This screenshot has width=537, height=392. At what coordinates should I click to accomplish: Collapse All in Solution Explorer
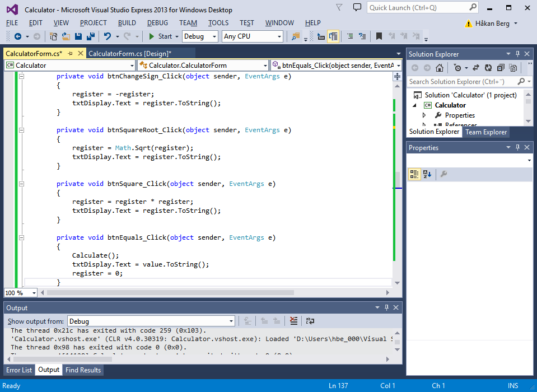[x=501, y=68]
